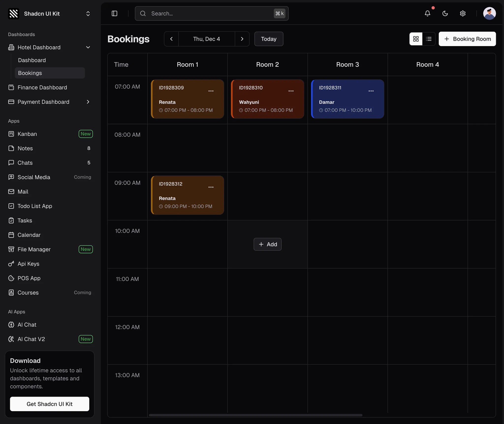This screenshot has width=504, height=424.
Task: Open Finance Dashboard
Action: click(49, 87)
